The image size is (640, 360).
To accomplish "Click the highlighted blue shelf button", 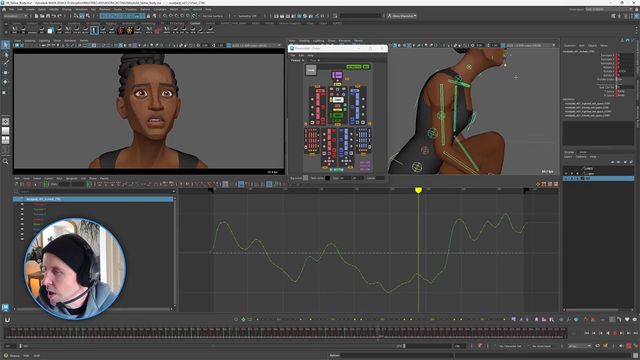I will pos(94,30).
